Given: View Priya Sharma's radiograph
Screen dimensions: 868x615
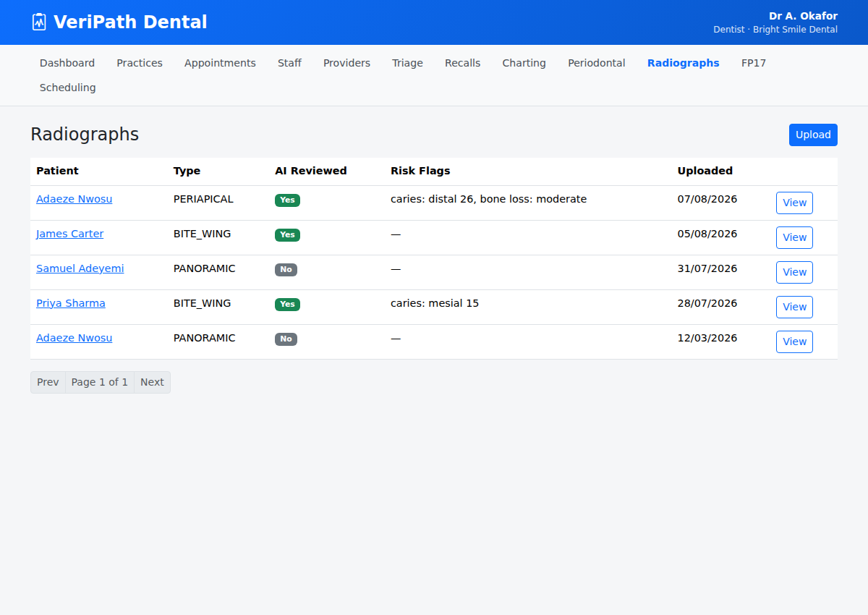Looking at the screenshot, I should click(x=794, y=307).
